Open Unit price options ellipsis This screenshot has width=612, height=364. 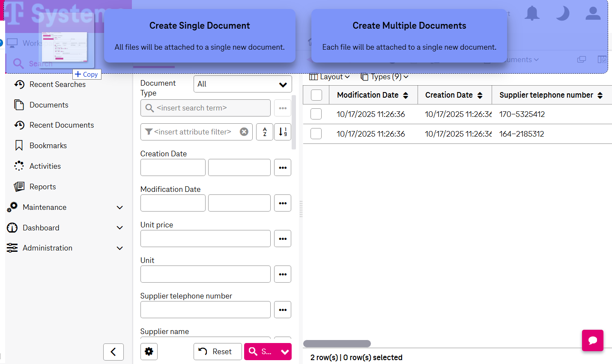click(283, 239)
